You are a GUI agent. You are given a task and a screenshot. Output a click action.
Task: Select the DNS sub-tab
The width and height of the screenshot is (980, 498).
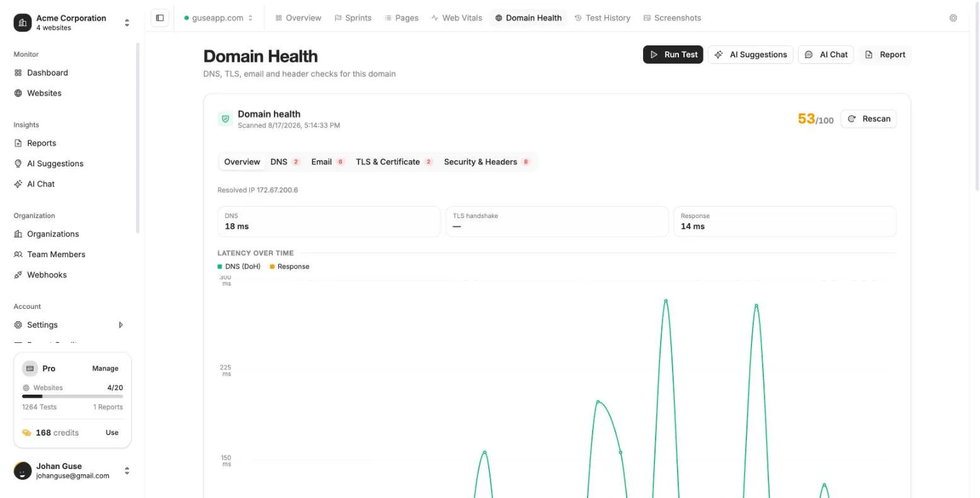click(285, 162)
